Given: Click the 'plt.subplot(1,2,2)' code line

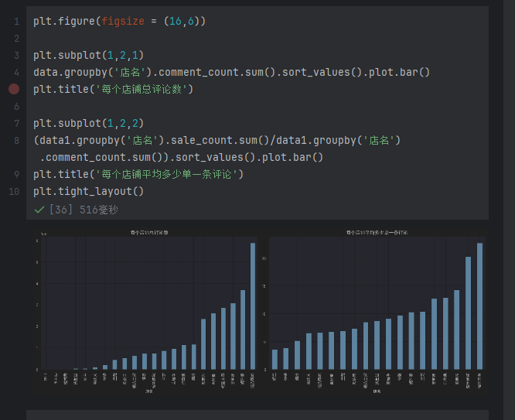Looking at the screenshot, I should [x=88, y=124].
